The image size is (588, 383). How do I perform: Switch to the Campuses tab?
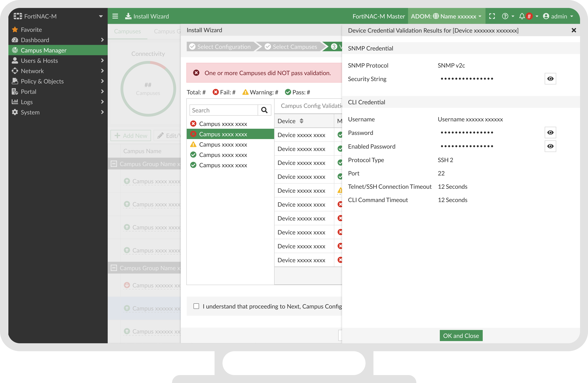coord(128,31)
